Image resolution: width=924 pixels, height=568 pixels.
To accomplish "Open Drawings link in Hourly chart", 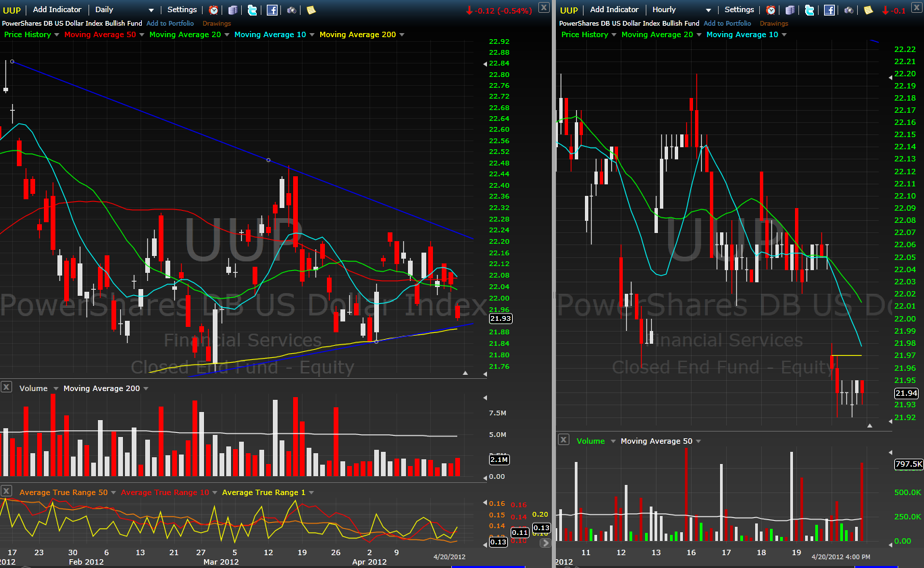I will click(x=774, y=23).
